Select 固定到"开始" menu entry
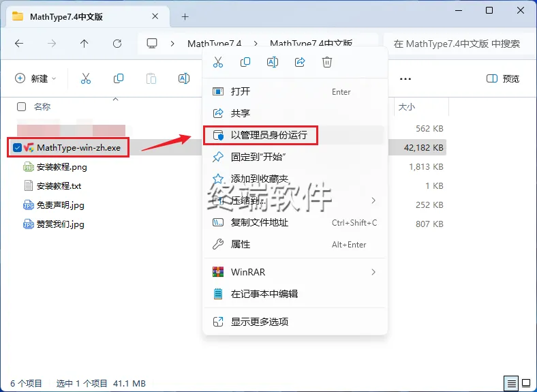The width and height of the screenshot is (537, 392). coord(295,157)
